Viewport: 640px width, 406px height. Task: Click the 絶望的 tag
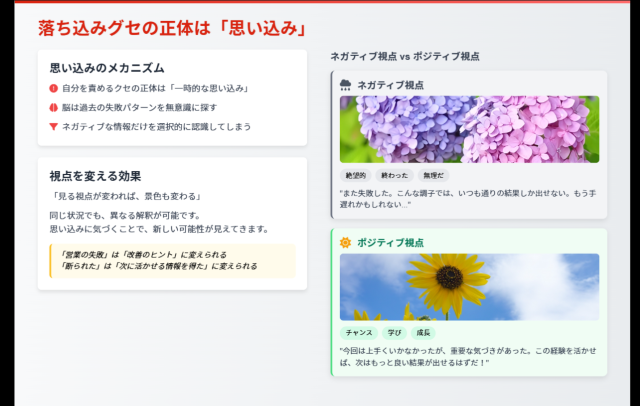point(356,175)
